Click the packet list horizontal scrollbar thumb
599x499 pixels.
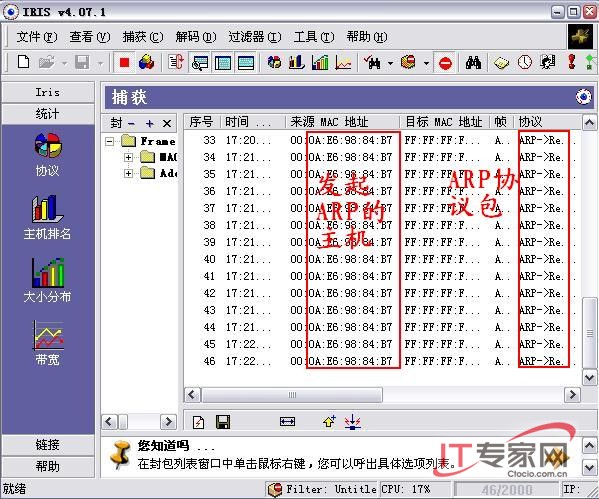coord(292,395)
